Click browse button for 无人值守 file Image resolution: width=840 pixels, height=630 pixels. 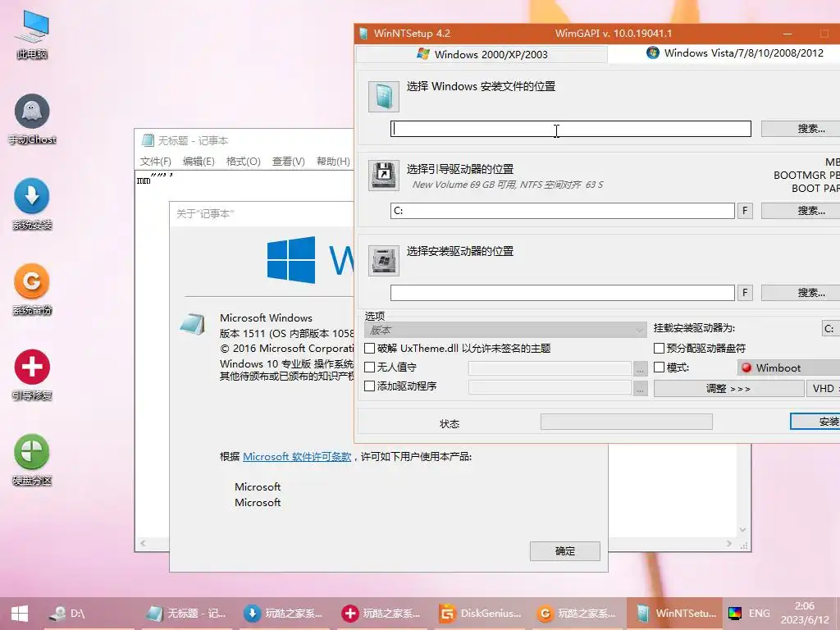(640, 368)
